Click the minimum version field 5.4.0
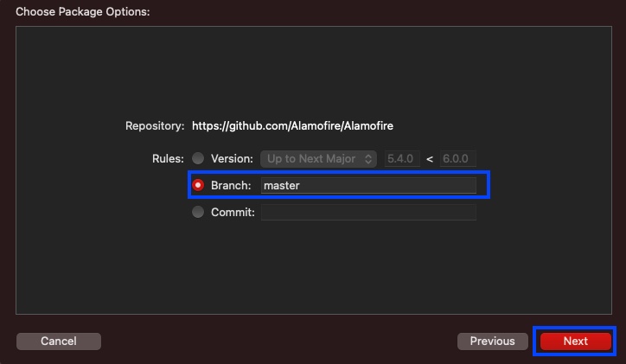The width and height of the screenshot is (626, 364). point(402,159)
